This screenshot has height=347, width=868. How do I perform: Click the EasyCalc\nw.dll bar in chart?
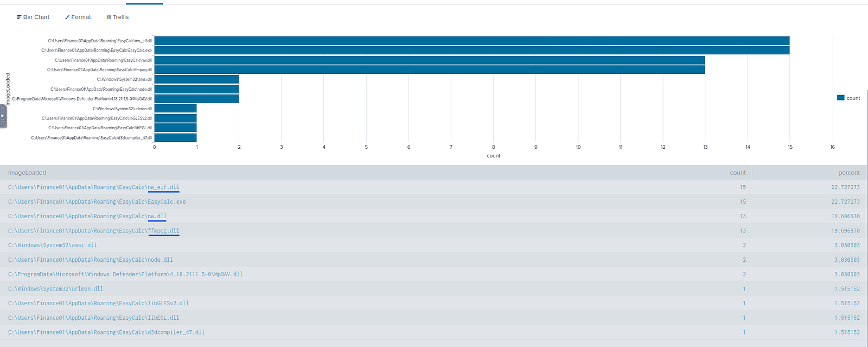point(430,60)
